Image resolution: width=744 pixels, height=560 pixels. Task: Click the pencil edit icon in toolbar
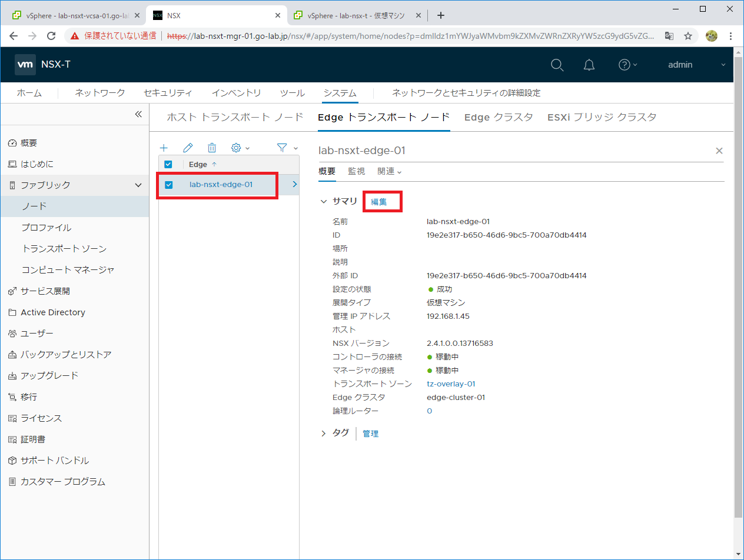tap(188, 148)
